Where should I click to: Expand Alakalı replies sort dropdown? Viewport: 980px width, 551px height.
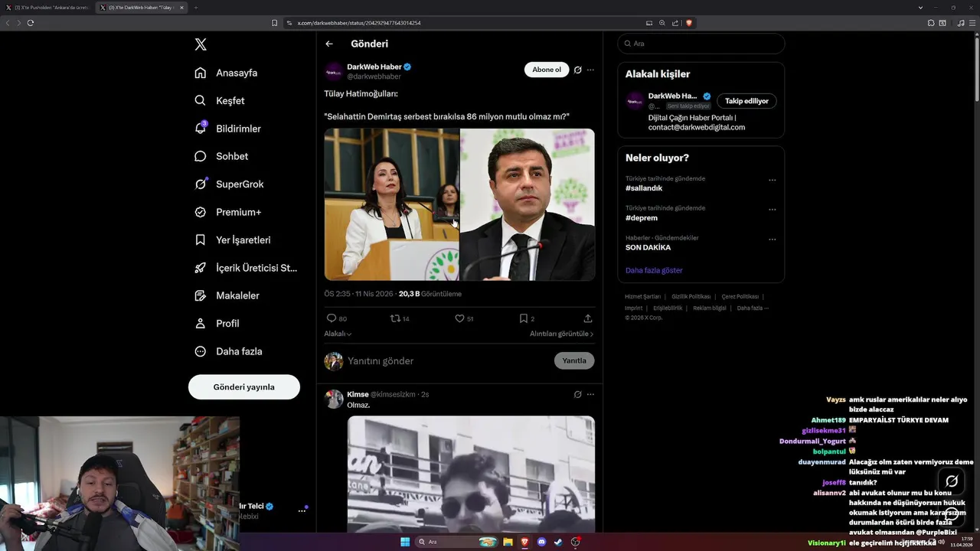point(338,334)
